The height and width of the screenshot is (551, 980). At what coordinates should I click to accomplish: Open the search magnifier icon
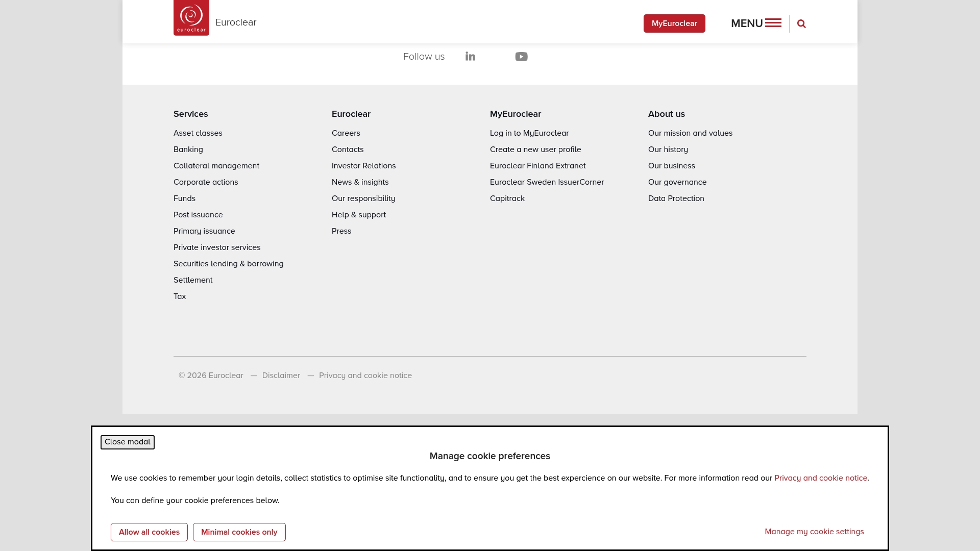tap(801, 23)
